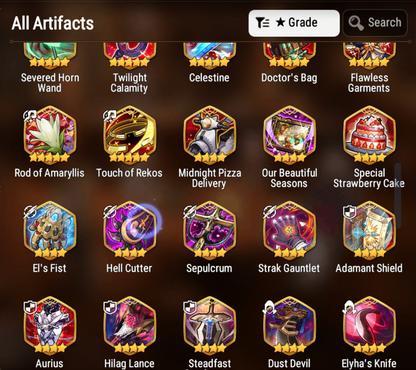
Task: Click the Search artifacts button
Action: pos(375,23)
